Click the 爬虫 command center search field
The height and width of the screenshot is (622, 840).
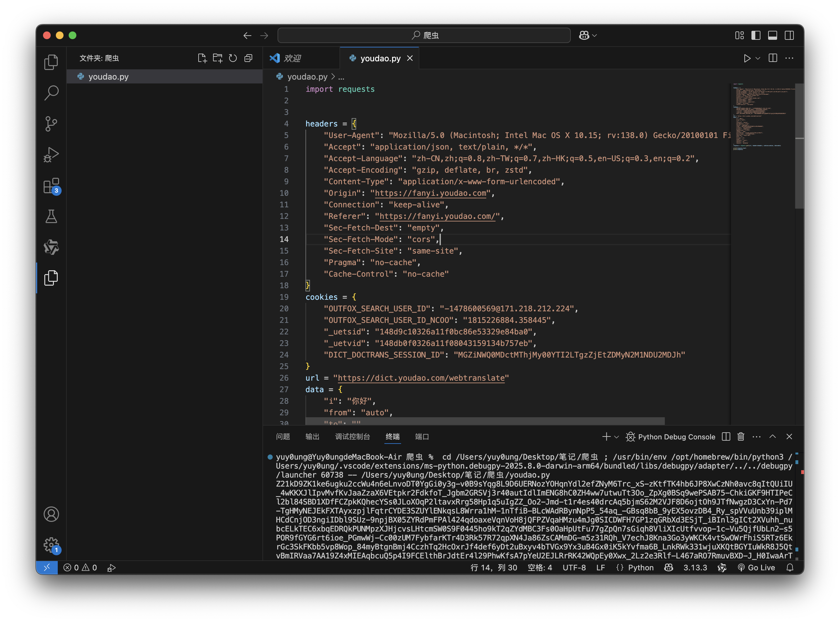(x=424, y=35)
